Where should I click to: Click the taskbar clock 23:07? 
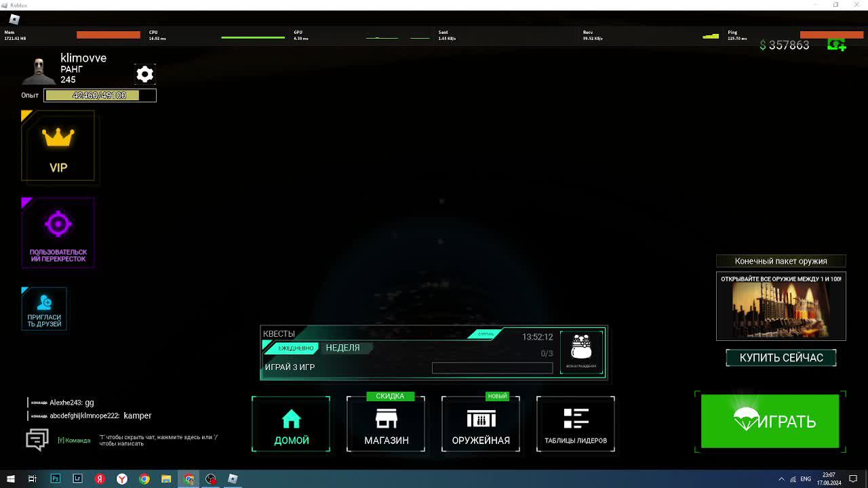pos(829,479)
